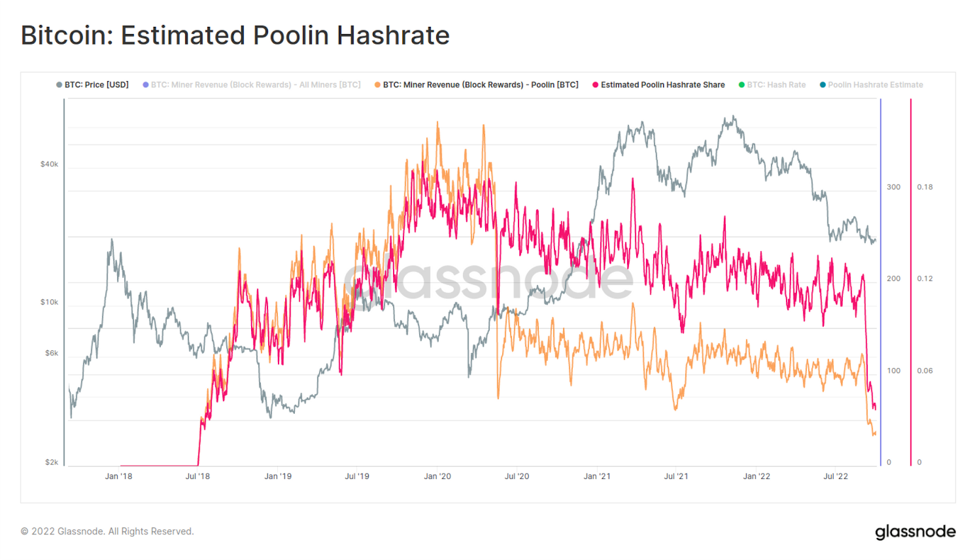Toggle the BTC: Price [USD] legend entry
Image resolution: width=975 pixels, height=560 pixels.
coord(93,85)
